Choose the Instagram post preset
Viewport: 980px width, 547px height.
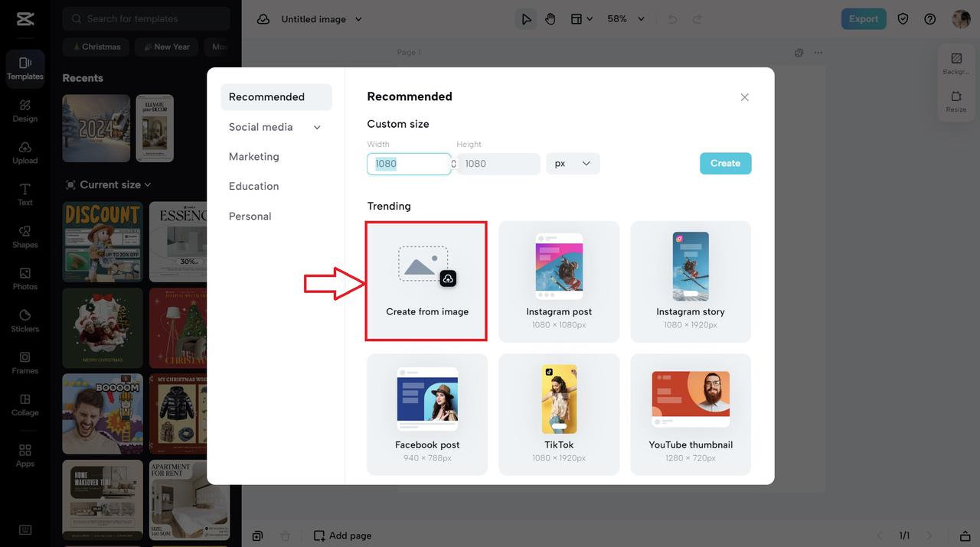(559, 282)
